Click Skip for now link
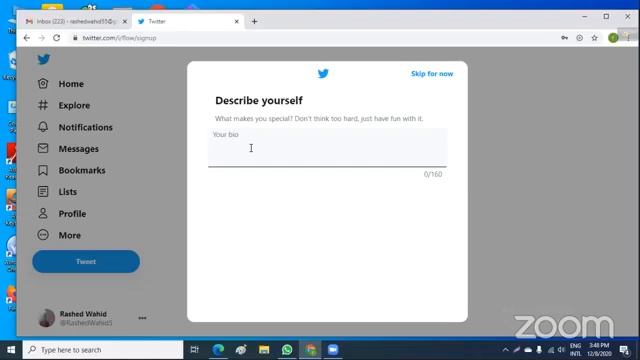 pos(432,74)
